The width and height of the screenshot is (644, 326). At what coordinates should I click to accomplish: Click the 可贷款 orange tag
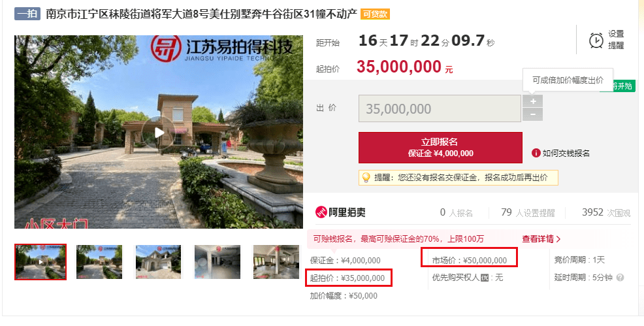375,14
